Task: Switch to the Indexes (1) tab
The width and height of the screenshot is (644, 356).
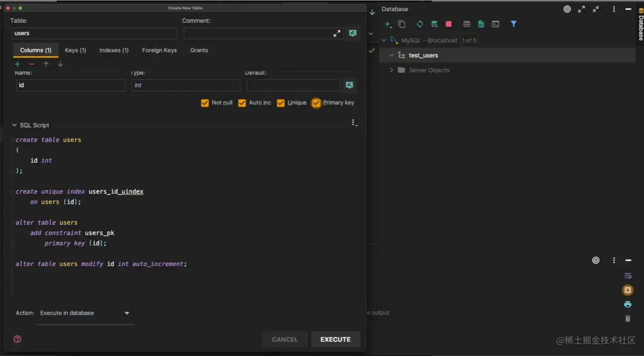Action: 114,50
